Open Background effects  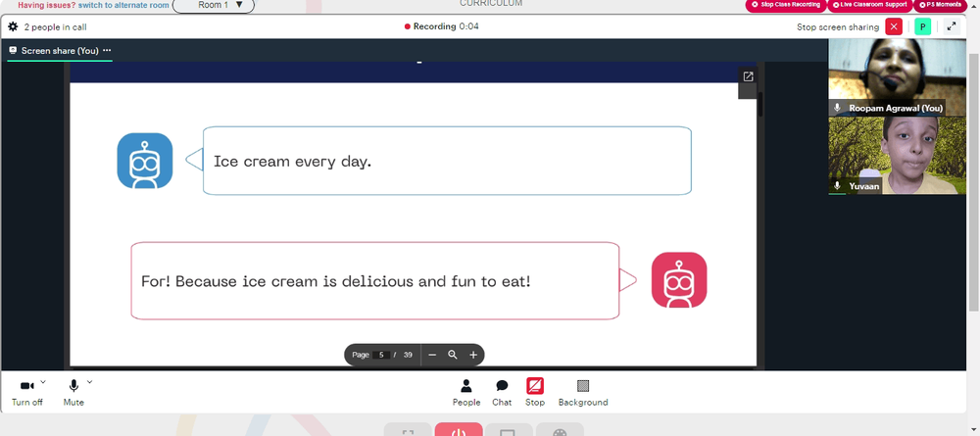[583, 393]
